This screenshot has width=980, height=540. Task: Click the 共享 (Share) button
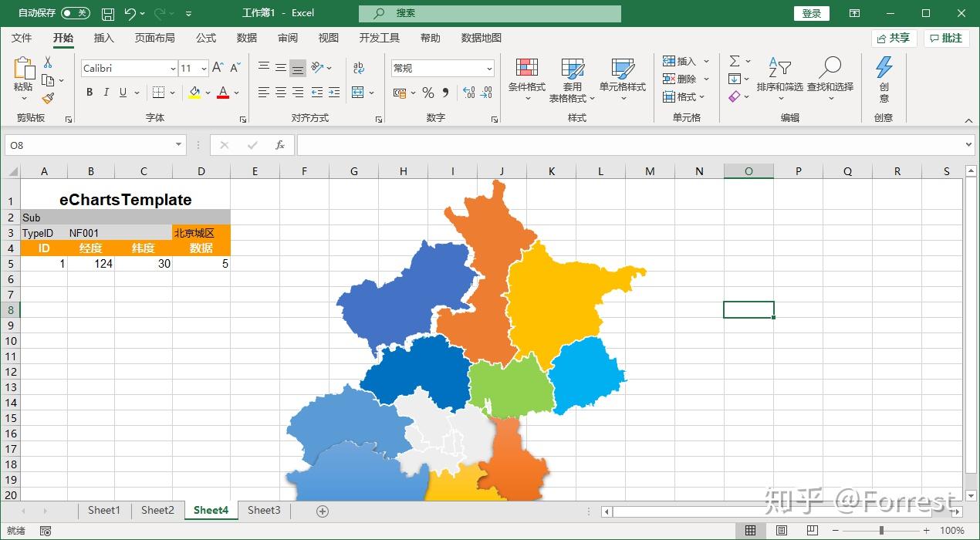(x=893, y=38)
